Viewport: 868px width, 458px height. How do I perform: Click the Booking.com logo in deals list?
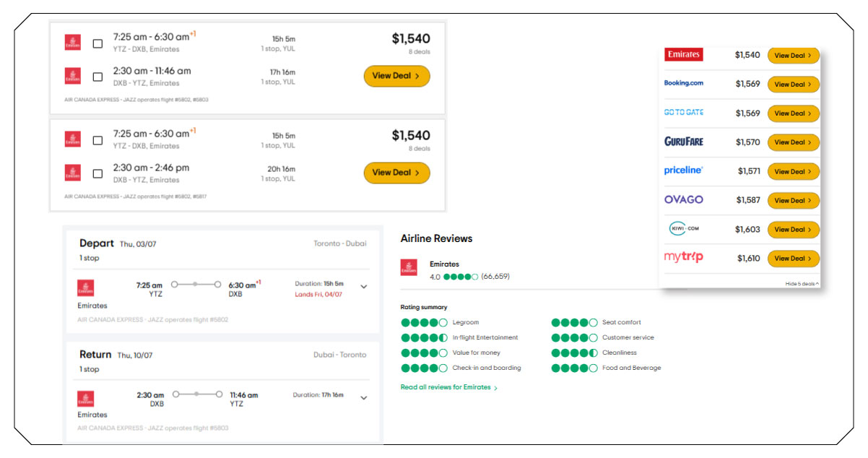683,83
